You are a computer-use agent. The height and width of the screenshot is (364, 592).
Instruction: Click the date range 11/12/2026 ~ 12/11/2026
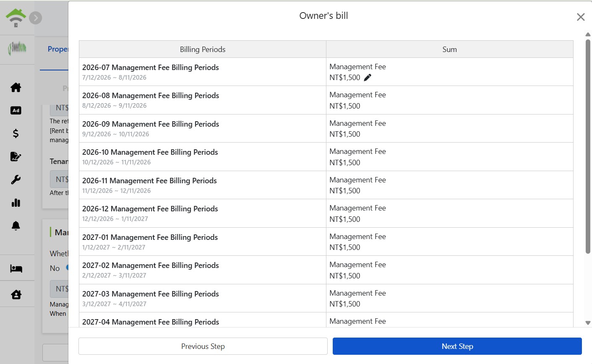pos(116,191)
